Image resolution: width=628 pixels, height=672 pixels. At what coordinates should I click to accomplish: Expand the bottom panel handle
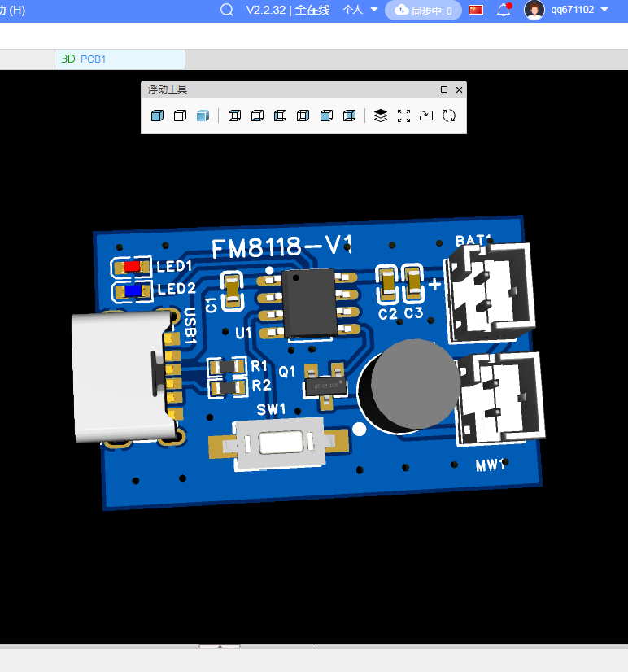(220, 646)
